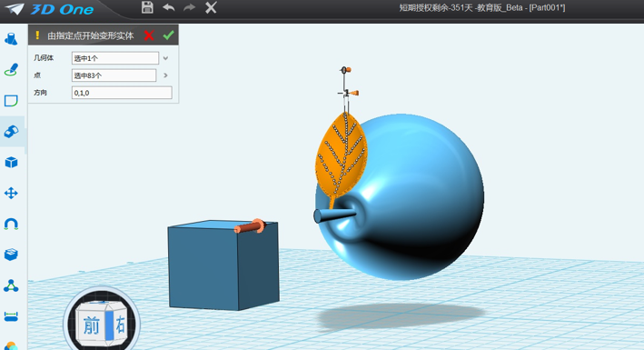The width and height of the screenshot is (644, 350).
Task: Edit the direction field 0,1,0
Action: coord(122,93)
